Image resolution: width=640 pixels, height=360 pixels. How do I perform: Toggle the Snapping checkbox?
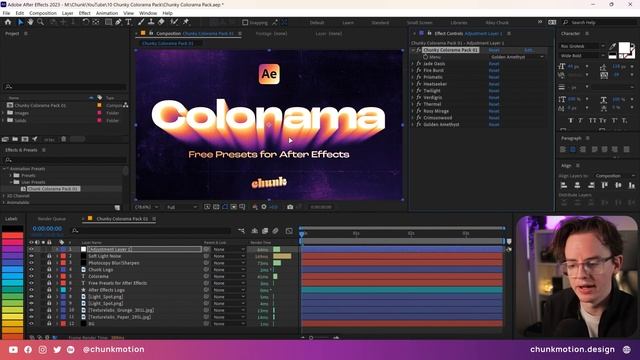pyautogui.click(x=245, y=22)
